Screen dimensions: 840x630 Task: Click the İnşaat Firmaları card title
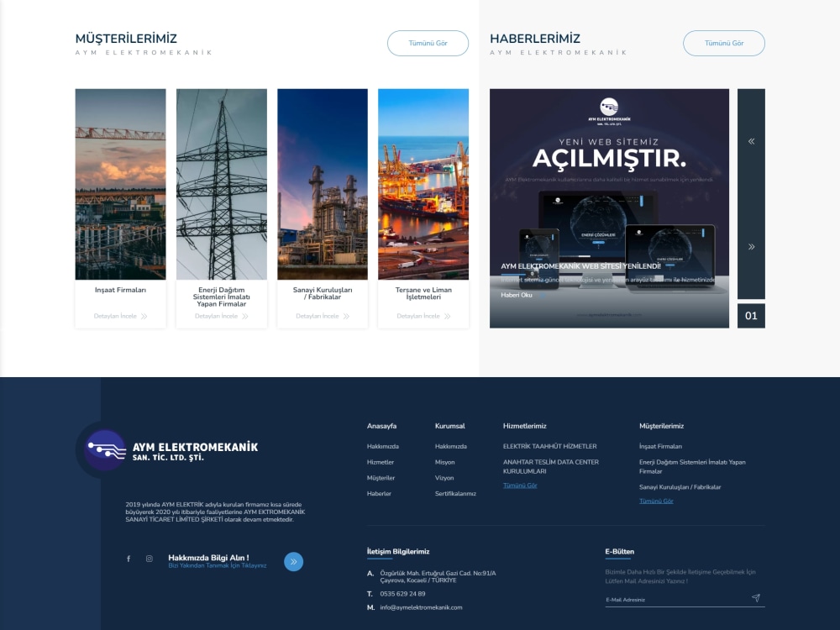[120, 290]
